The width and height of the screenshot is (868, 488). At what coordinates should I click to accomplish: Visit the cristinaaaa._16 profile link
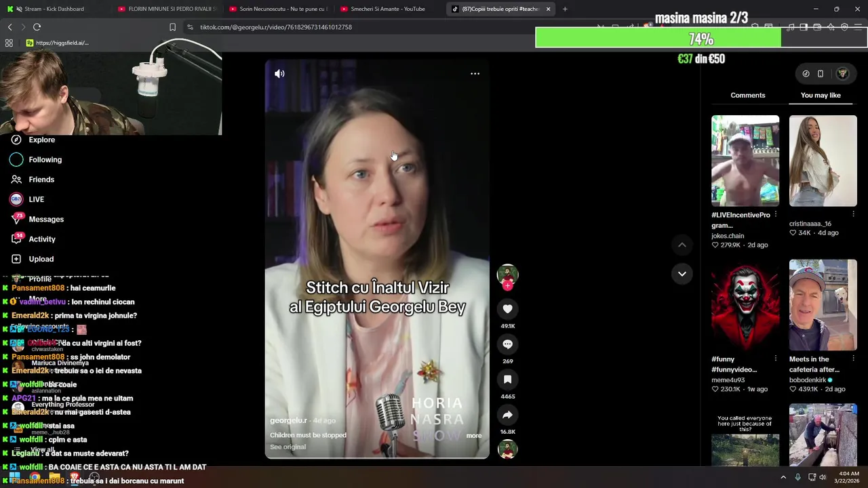[x=810, y=224]
